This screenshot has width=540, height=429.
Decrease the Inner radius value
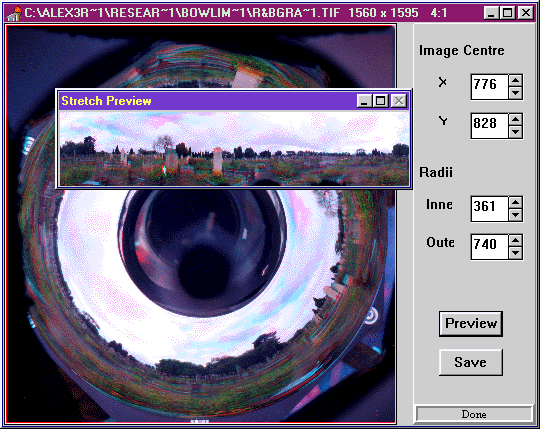(515, 215)
